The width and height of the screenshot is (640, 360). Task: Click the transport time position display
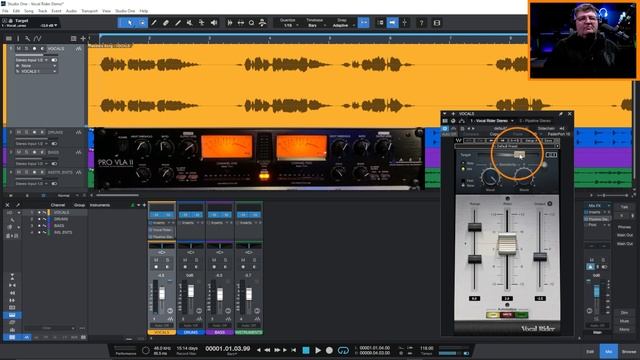pos(228,349)
